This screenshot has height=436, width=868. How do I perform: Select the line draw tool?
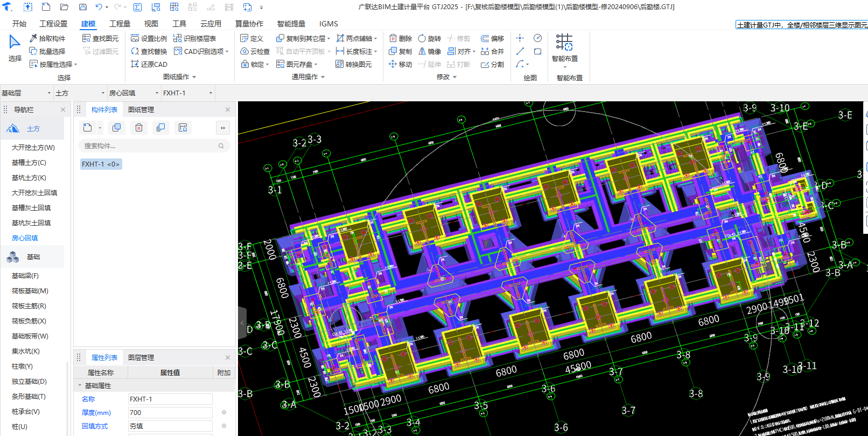(520, 51)
